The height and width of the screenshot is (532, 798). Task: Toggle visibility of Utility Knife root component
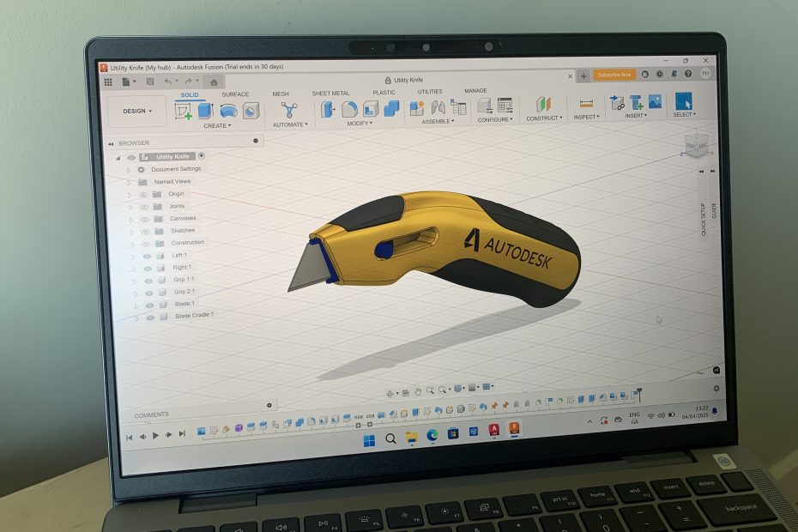coord(131,158)
